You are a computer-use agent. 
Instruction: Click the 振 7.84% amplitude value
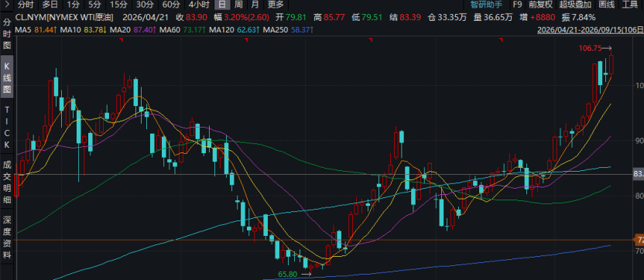(x=578, y=17)
